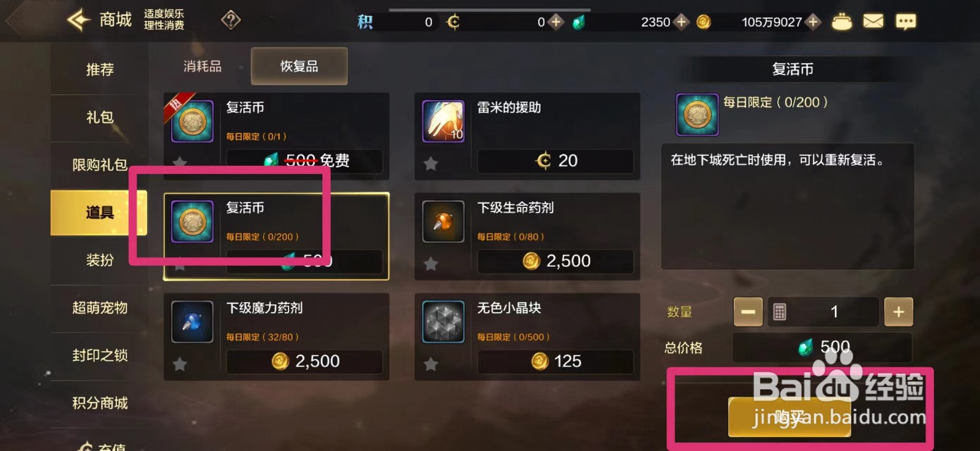Open the chat bubble icon
The height and width of the screenshot is (451, 980).
[x=906, y=22]
